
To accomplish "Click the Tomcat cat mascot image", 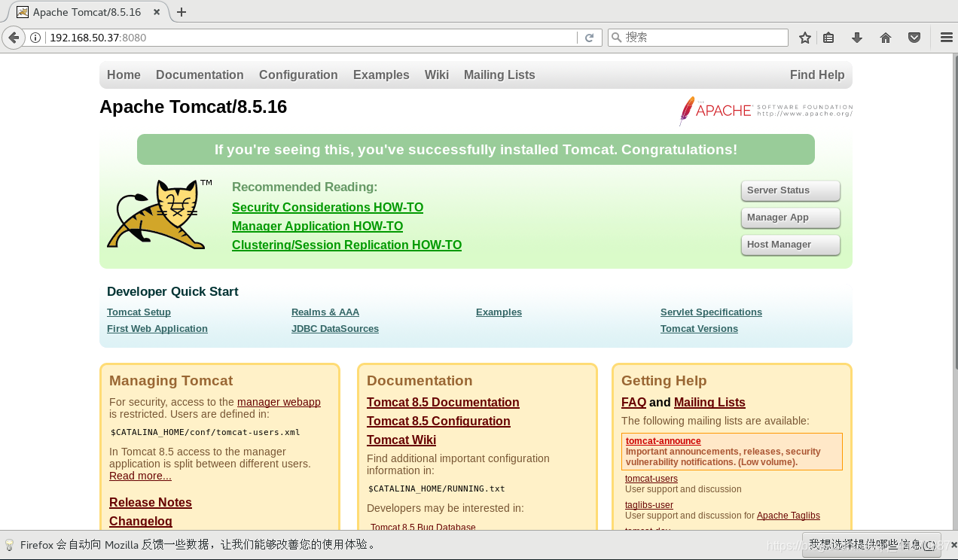I will [160, 214].
